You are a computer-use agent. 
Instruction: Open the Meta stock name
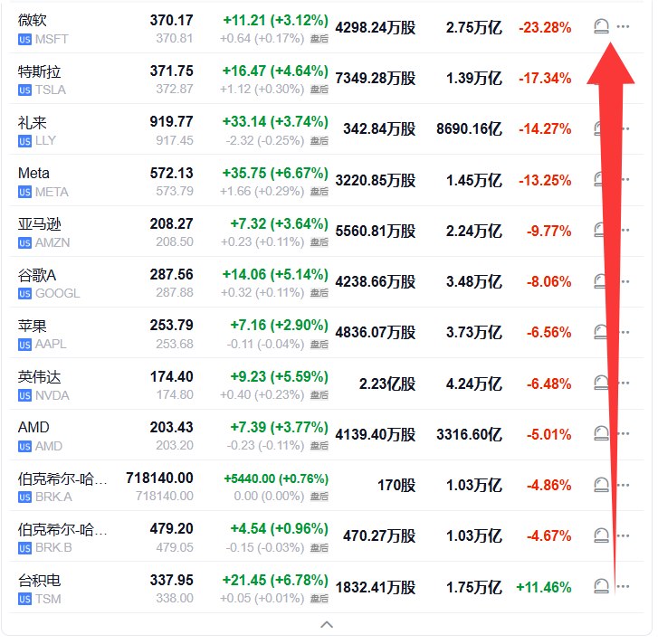pos(33,173)
